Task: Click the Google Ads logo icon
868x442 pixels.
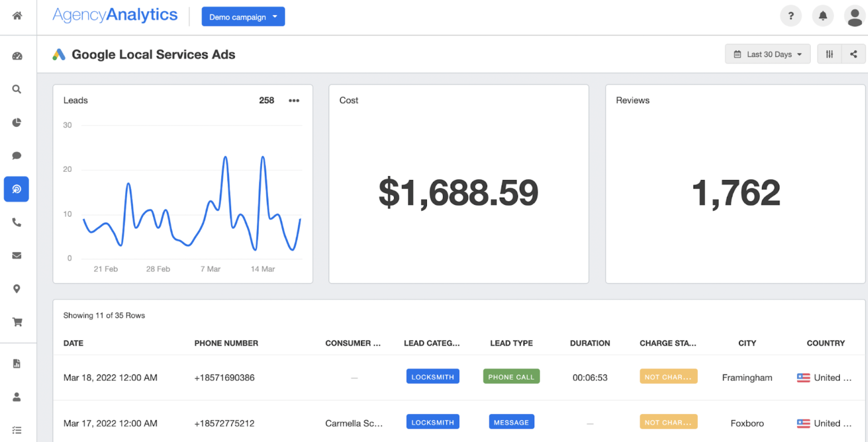Action: [x=59, y=54]
